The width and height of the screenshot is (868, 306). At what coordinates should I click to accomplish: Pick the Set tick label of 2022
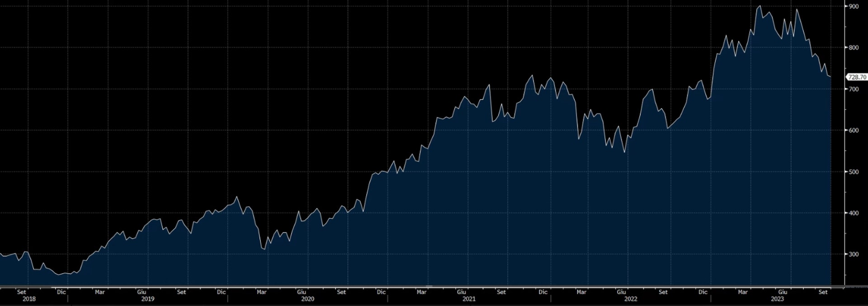tap(663, 292)
